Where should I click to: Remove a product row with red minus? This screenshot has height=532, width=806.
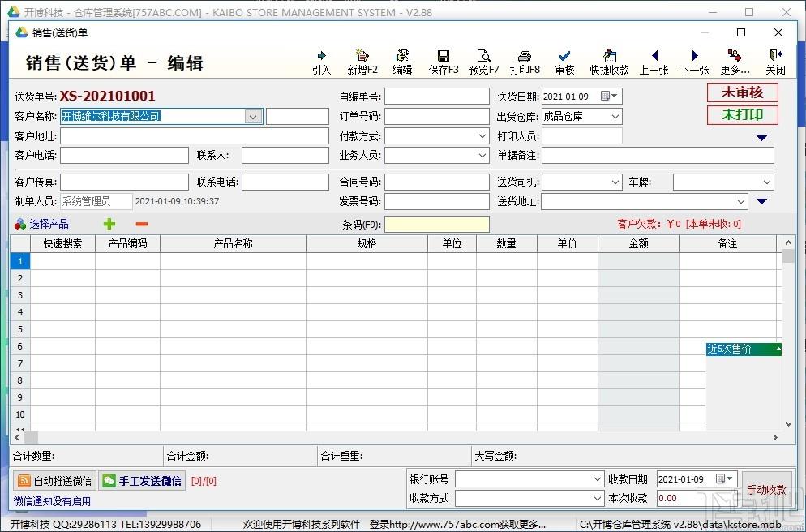pos(142,224)
